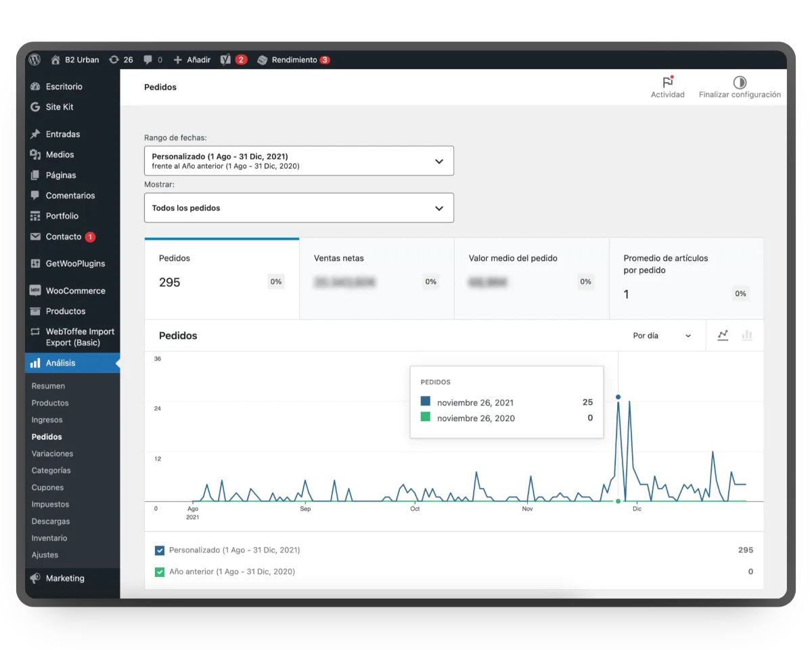Select the Valor medio del pedido tab
The height and width of the screenshot is (650, 812).
tap(531, 278)
